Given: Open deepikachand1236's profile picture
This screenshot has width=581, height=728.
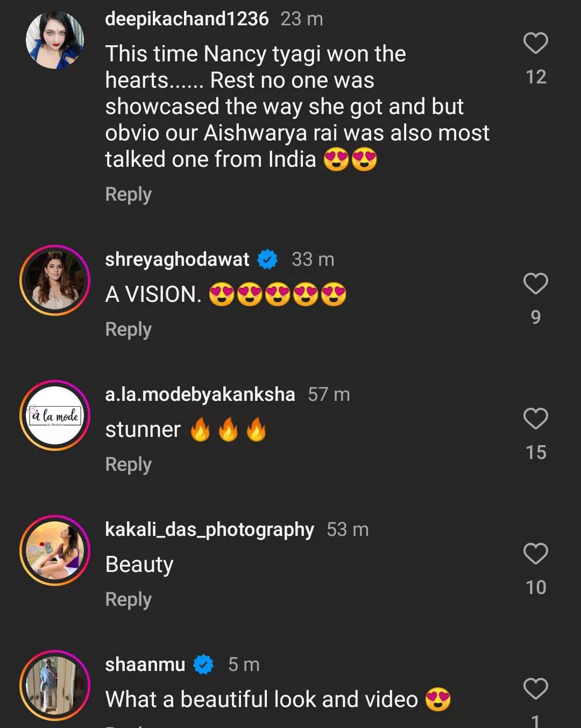Looking at the screenshot, I should coord(55,40).
